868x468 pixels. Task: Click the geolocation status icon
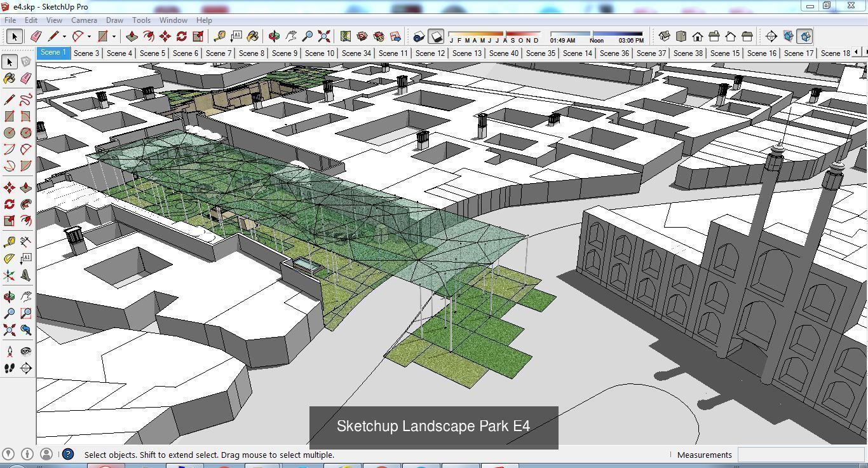(8, 454)
